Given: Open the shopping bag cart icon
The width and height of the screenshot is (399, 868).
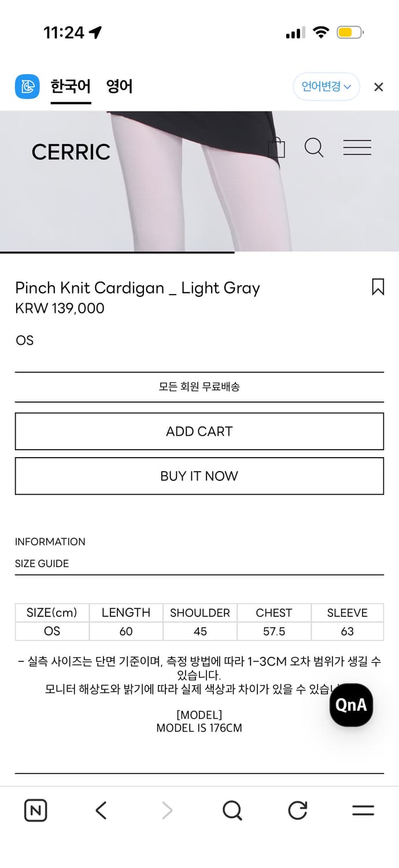Looking at the screenshot, I should [277, 148].
